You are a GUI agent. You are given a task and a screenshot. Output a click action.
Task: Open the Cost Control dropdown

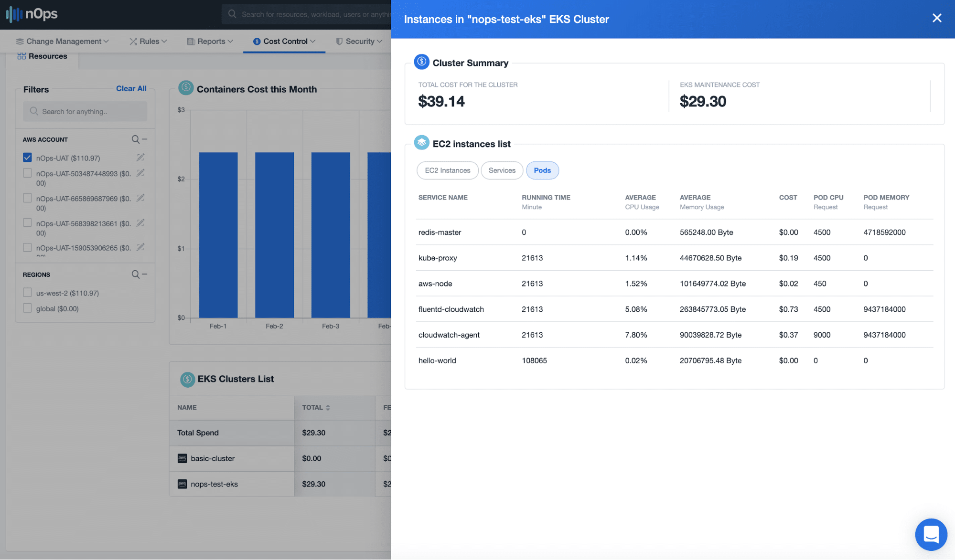(284, 41)
